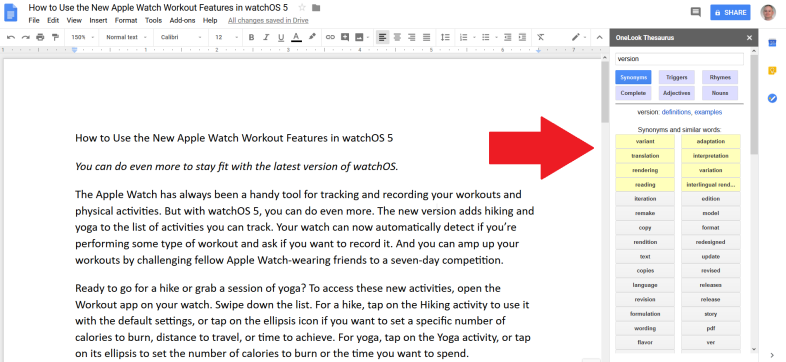The image size is (786, 362).
Task: Increase the paragraph indent
Action: click(x=522, y=37)
